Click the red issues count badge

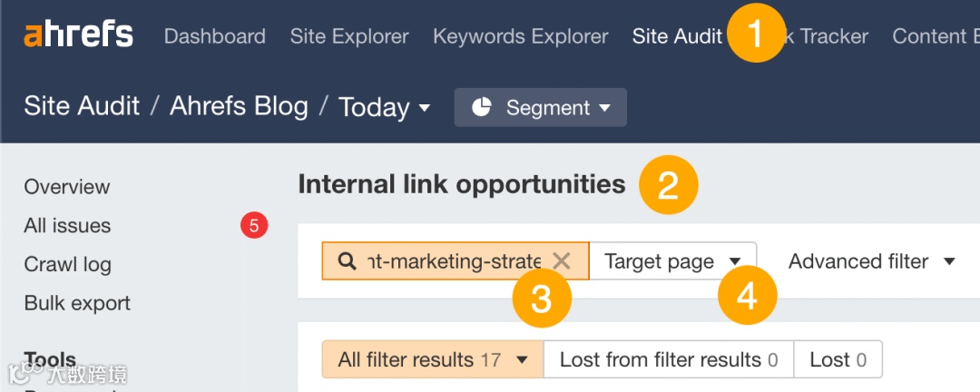point(254,225)
